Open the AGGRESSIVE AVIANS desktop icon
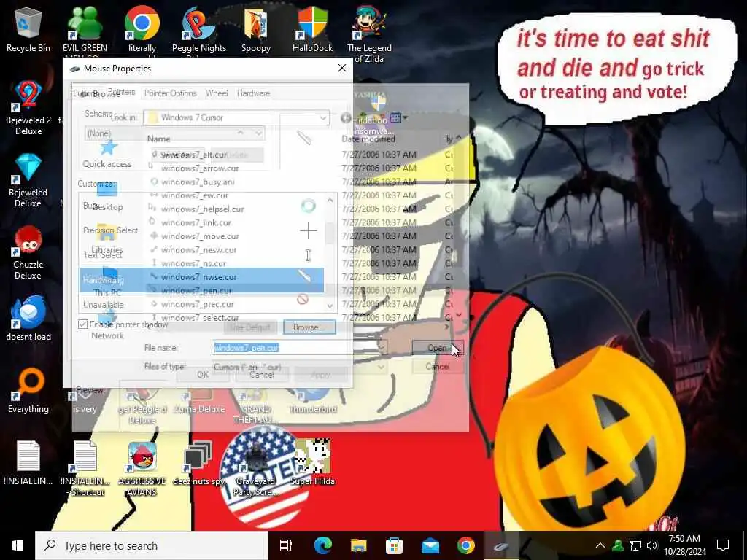747x560 pixels. (142, 469)
